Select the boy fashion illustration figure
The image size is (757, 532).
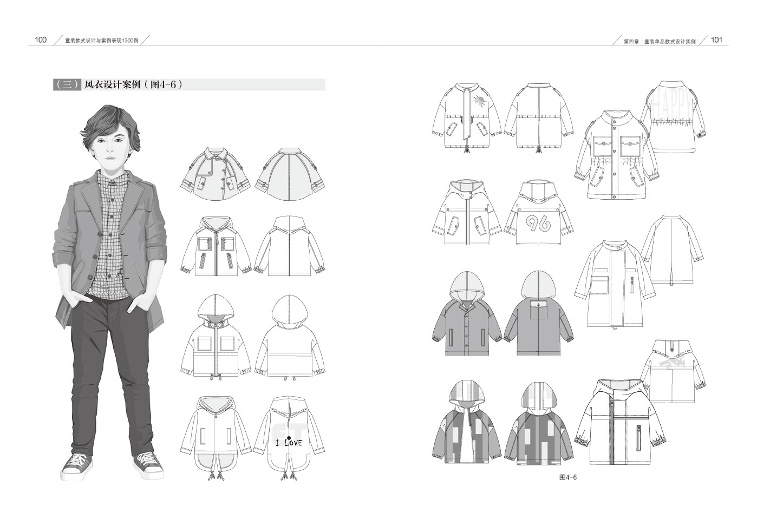click(109, 292)
